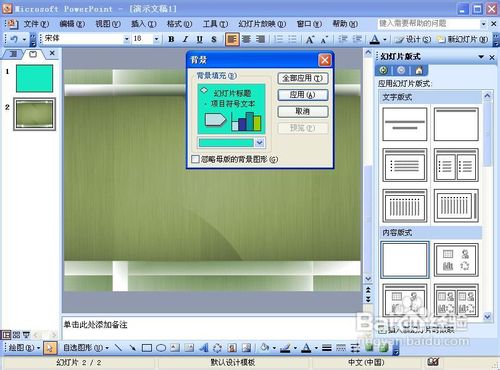Click the 应用 button in background dialog
500x370 pixels.
click(x=303, y=95)
